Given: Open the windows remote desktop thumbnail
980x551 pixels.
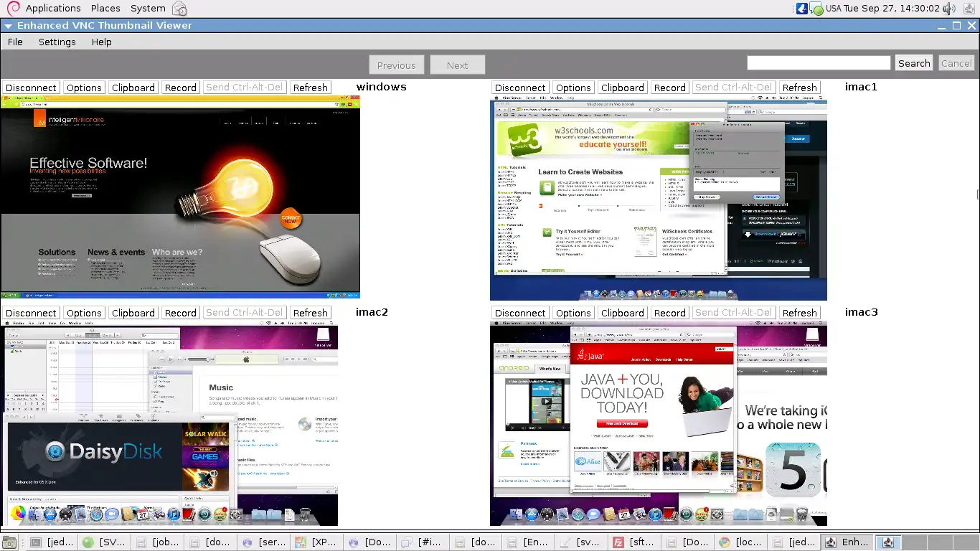Looking at the screenshot, I should coord(180,197).
